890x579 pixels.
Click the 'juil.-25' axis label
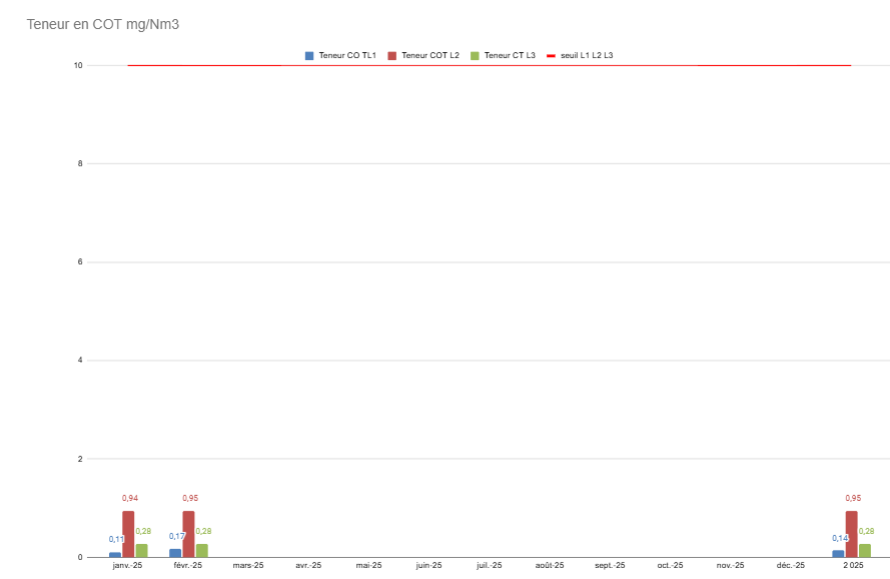click(x=489, y=565)
